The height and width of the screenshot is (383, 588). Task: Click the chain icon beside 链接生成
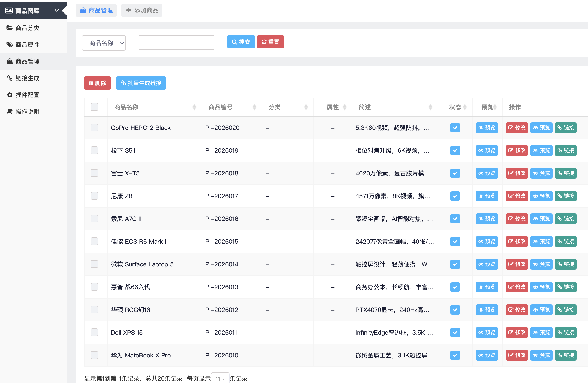10,78
